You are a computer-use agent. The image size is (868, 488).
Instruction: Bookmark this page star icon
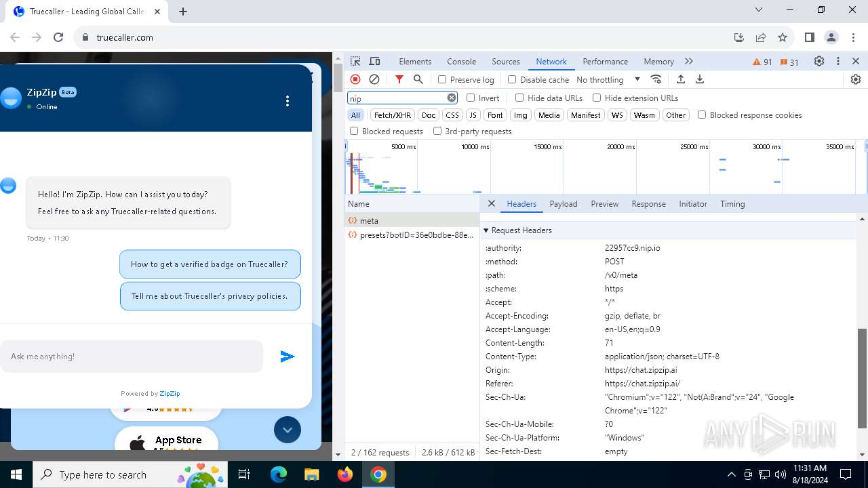(783, 37)
